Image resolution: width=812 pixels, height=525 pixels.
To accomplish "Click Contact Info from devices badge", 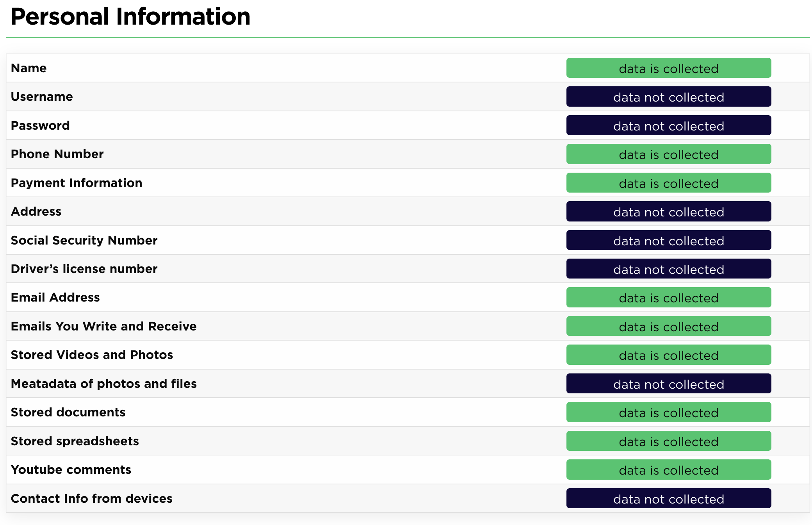I will pyautogui.click(x=668, y=499).
